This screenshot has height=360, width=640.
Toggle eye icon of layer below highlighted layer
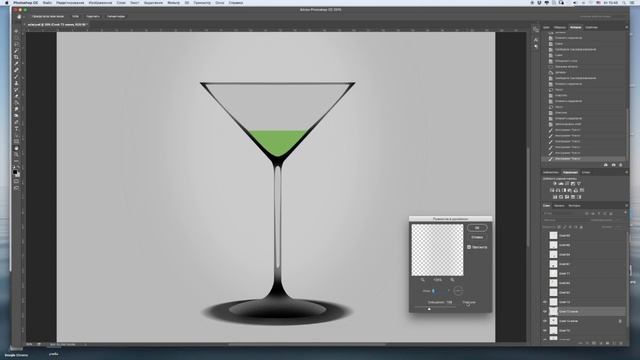(545, 321)
